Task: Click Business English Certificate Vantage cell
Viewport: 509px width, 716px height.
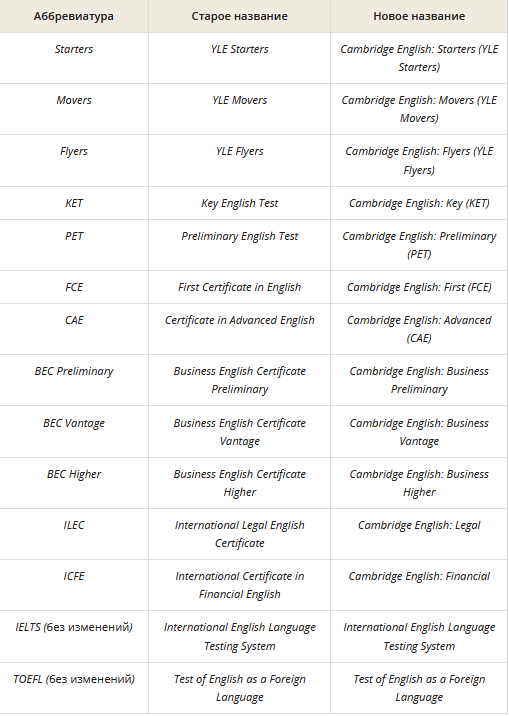Action: pyautogui.click(x=239, y=432)
